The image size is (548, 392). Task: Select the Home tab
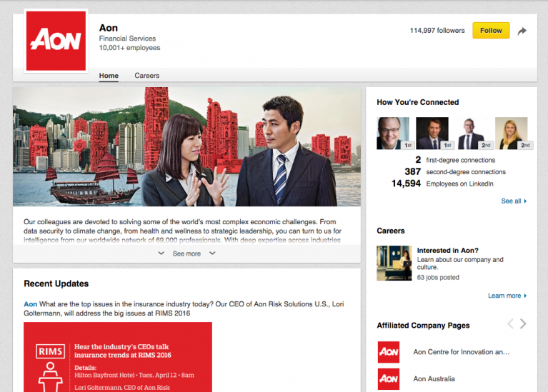tap(109, 76)
